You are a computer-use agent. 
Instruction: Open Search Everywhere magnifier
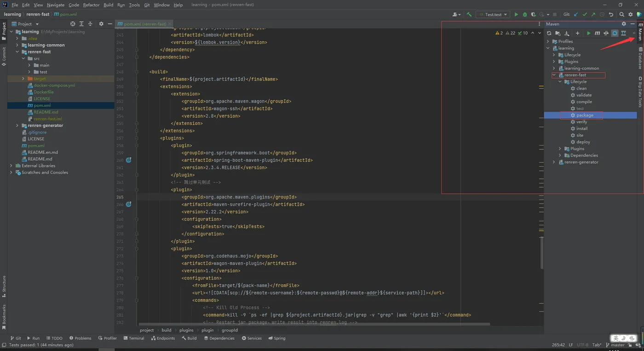click(x=621, y=14)
